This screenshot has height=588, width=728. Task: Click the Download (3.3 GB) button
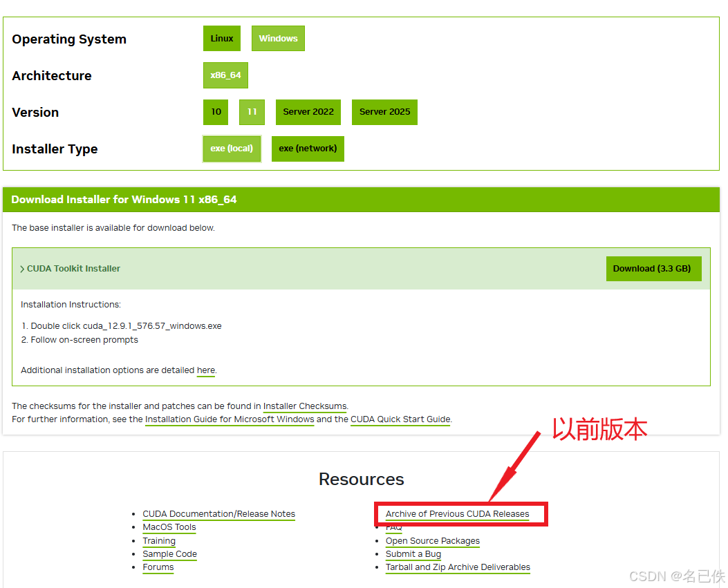(653, 269)
